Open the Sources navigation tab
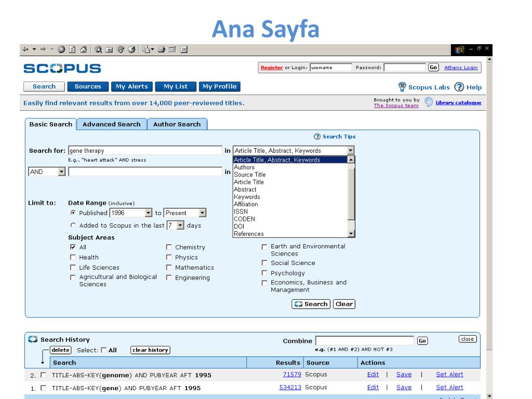This screenshot has height=399, width=532. pyautogui.click(x=88, y=87)
